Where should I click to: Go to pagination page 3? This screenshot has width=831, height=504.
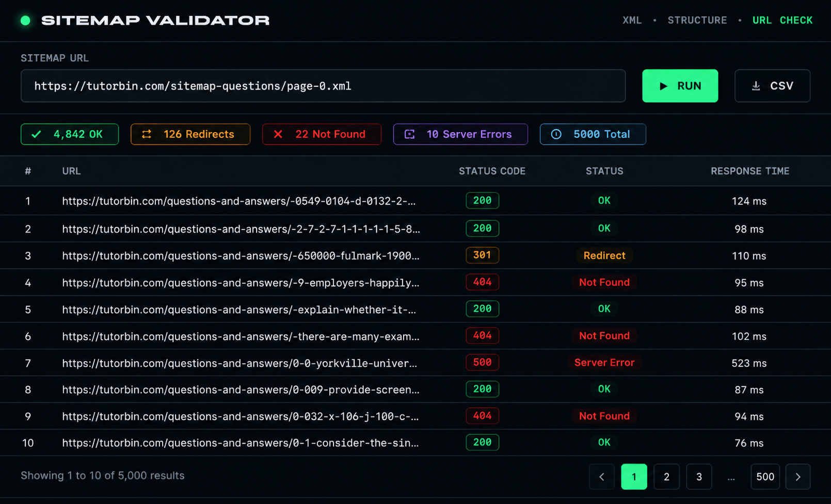coord(699,477)
